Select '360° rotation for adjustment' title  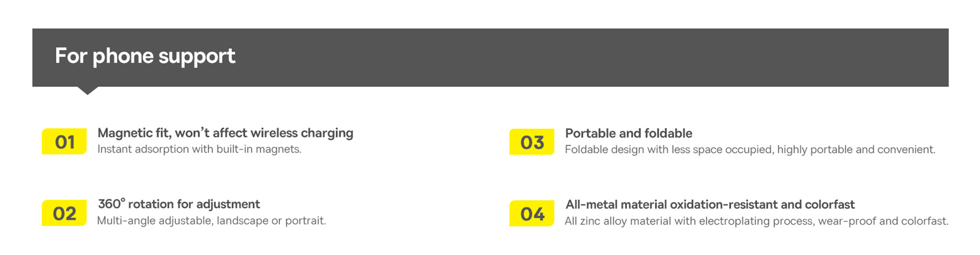[179, 204]
